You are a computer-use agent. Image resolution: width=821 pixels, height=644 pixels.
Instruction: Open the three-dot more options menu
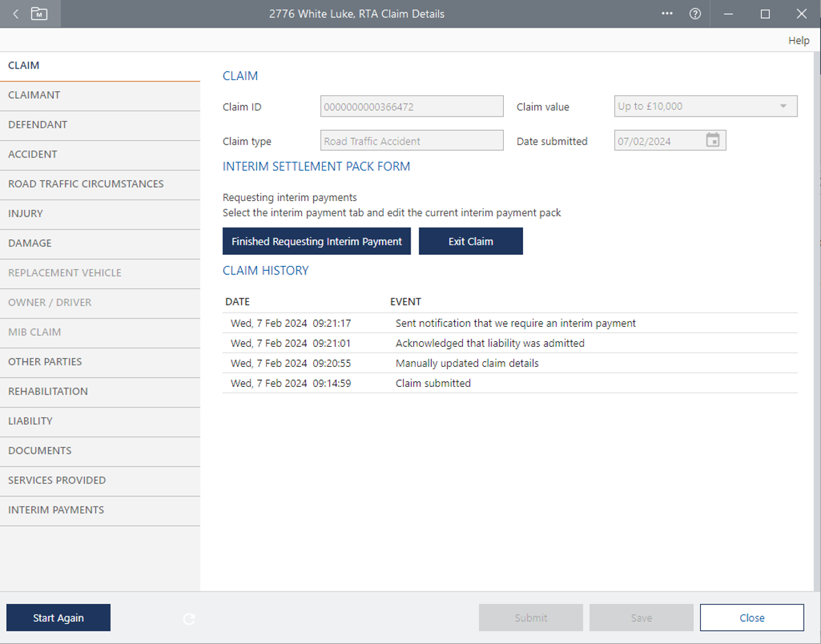point(667,14)
